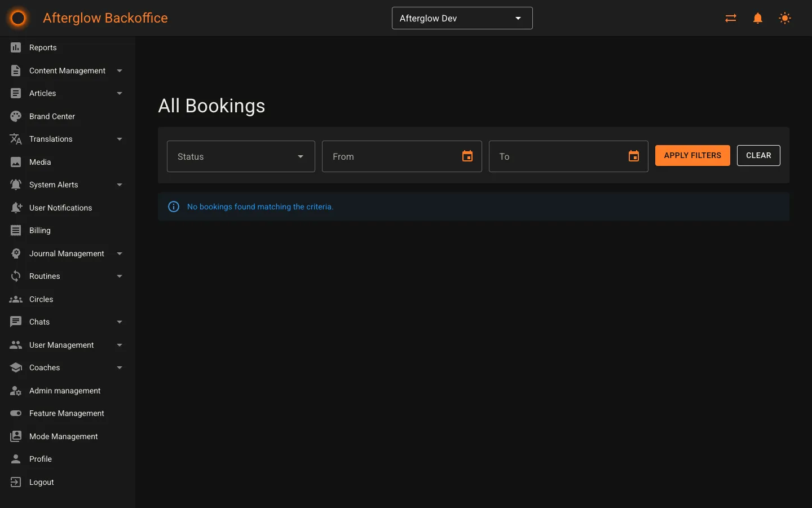812x508 pixels.
Task: Open the Afterglow Dev environment selector
Action: [x=462, y=18]
